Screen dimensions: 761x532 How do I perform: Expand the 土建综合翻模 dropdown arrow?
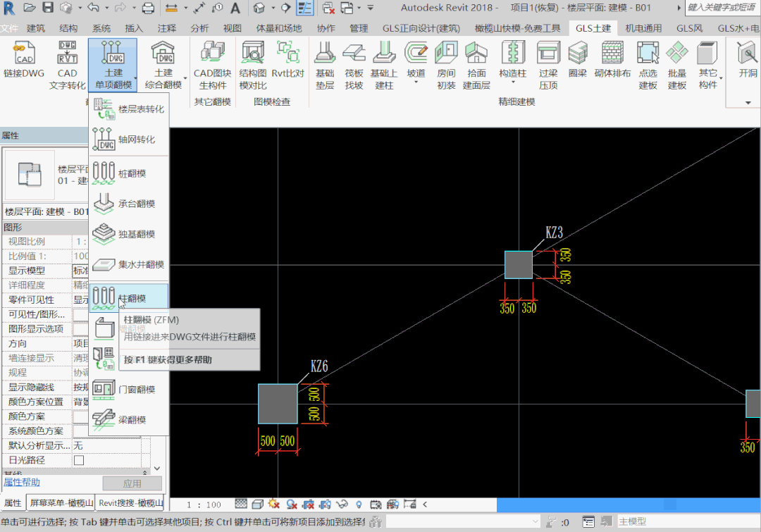185,79
